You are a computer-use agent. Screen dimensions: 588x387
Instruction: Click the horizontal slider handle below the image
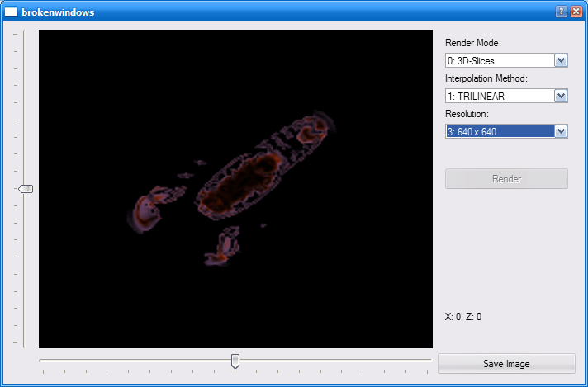pyautogui.click(x=235, y=361)
